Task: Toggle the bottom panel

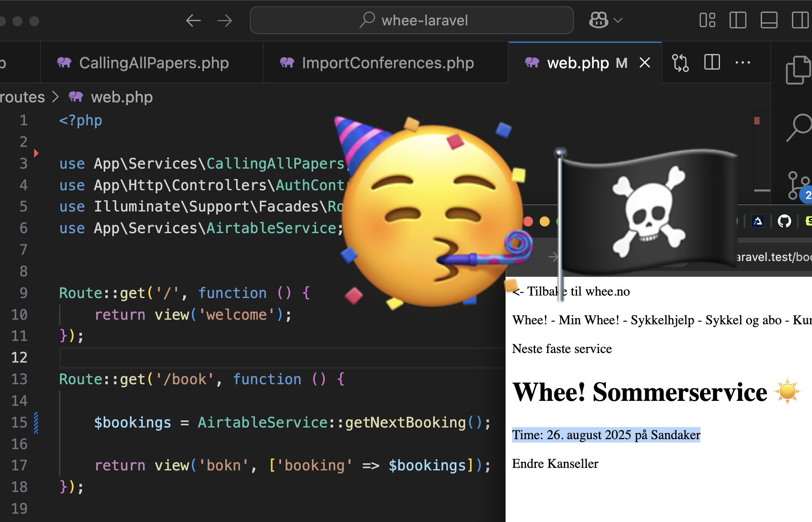Action: click(x=769, y=20)
